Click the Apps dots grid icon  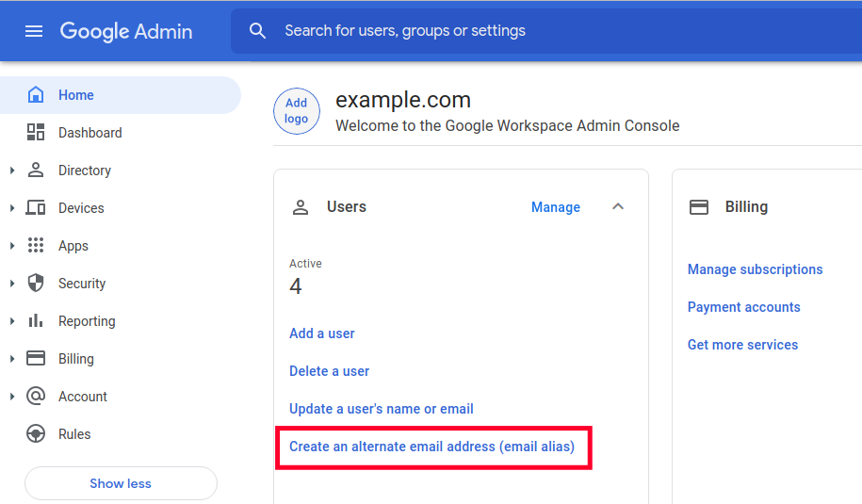pyautogui.click(x=36, y=245)
